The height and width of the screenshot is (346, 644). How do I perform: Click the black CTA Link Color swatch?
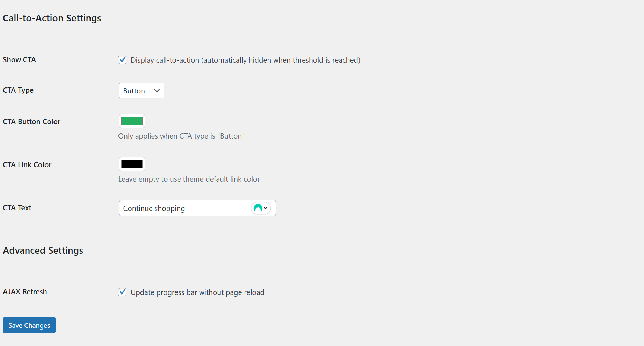click(x=132, y=164)
